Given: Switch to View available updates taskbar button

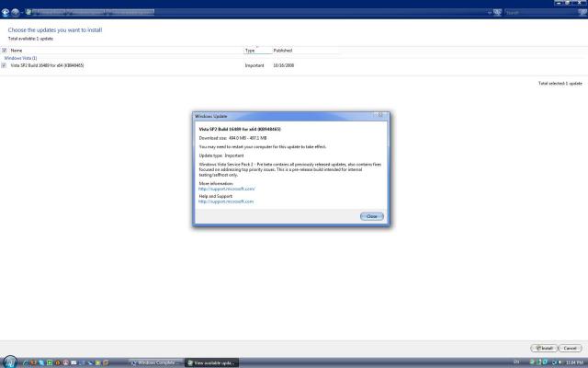Looking at the screenshot, I should tap(212, 362).
